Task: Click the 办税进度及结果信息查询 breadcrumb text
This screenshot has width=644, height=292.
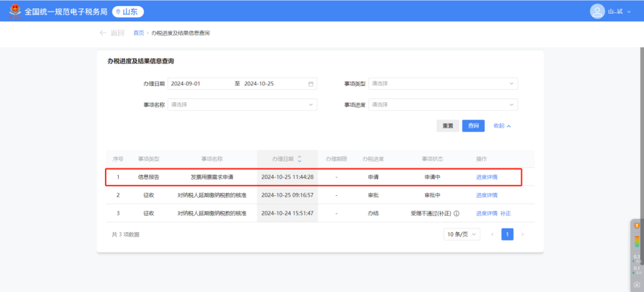Action: pos(181,33)
